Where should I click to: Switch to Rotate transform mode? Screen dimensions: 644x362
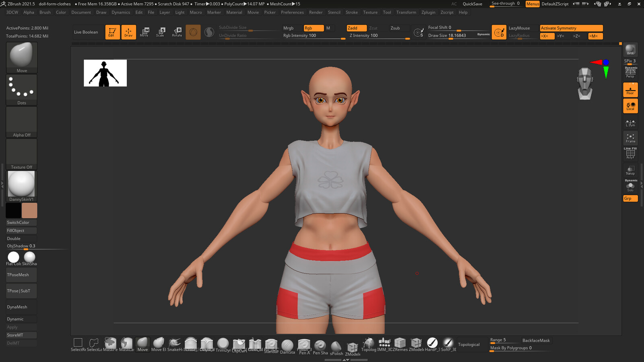[177, 32]
